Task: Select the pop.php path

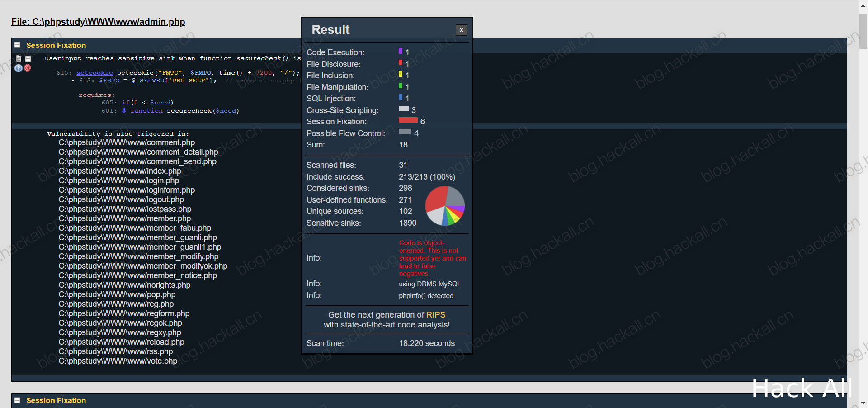Action: [117, 294]
